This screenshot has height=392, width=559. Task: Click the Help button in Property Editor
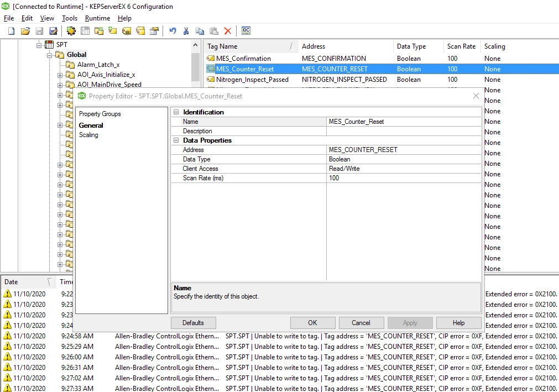pyautogui.click(x=458, y=323)
